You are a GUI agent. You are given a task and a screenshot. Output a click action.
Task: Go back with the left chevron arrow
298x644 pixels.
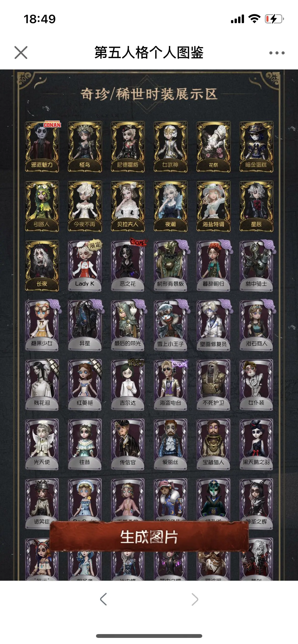(x=103, y=599)
